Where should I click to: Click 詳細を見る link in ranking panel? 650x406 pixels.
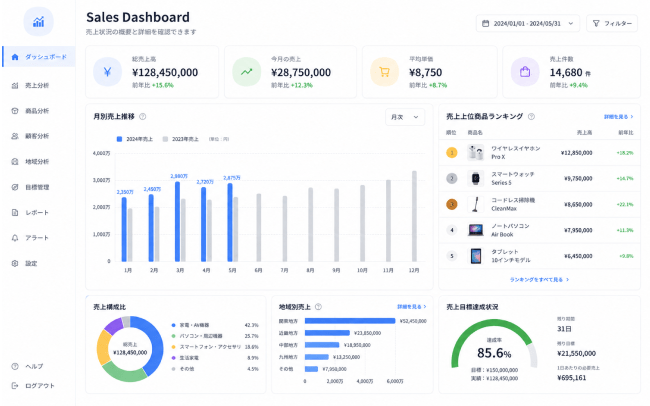coord(618,117)
